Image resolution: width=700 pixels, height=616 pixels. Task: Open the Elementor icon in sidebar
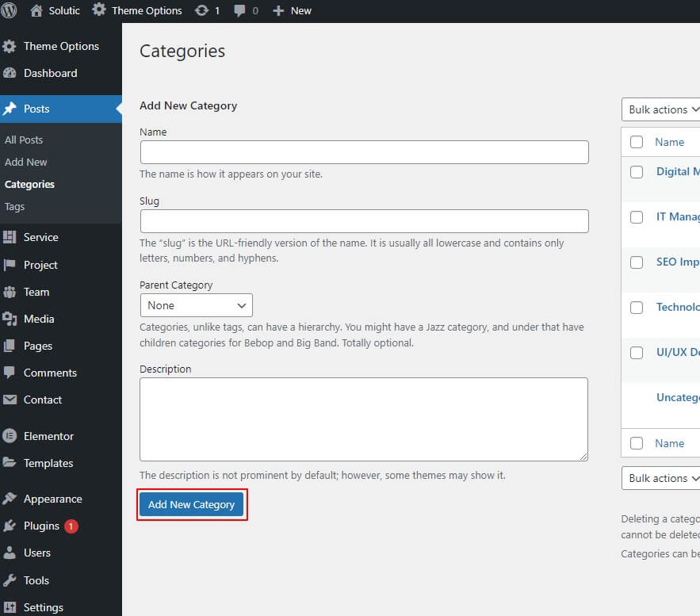pos(10,436)
